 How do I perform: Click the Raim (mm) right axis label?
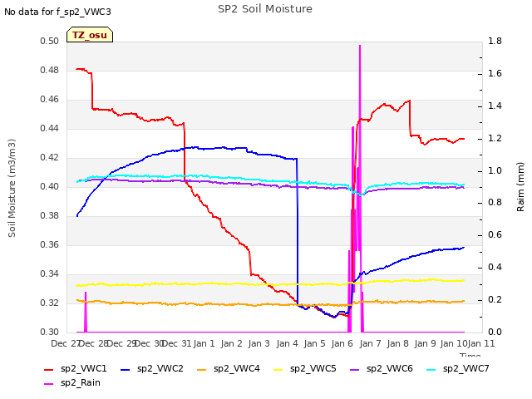click(520, 187)
